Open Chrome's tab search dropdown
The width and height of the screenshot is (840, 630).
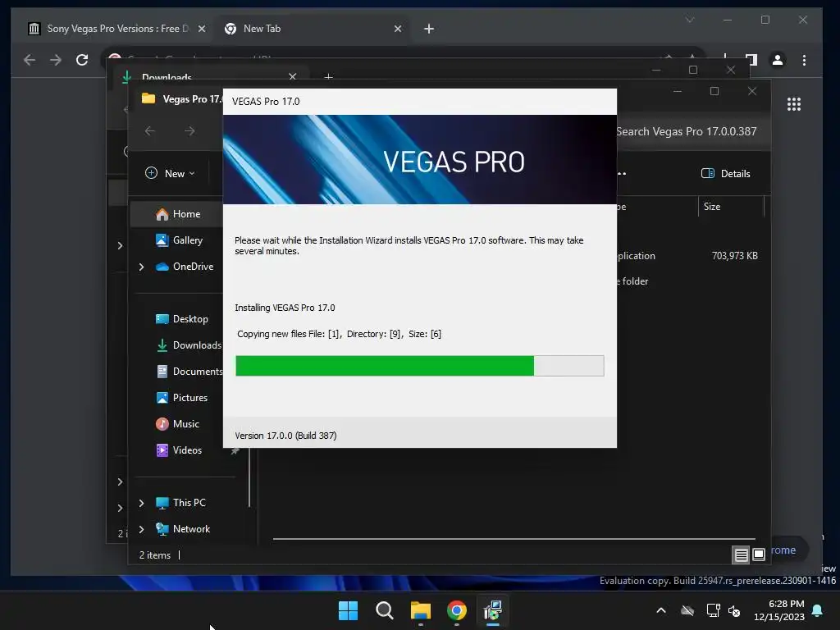pos(689,20)
